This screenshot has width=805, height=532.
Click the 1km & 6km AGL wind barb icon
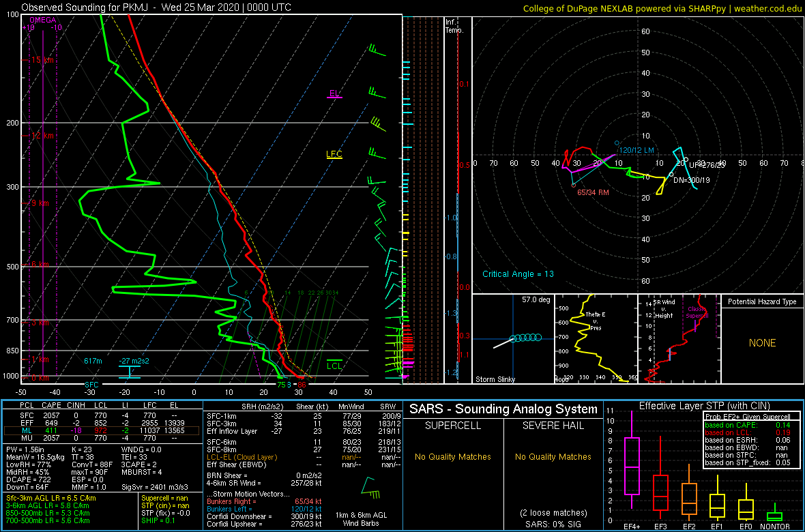point(370,488)
